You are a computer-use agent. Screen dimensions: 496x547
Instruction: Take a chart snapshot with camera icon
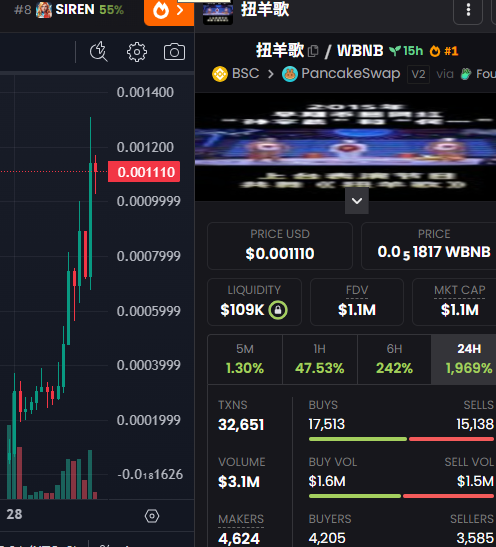click(174, 52)
